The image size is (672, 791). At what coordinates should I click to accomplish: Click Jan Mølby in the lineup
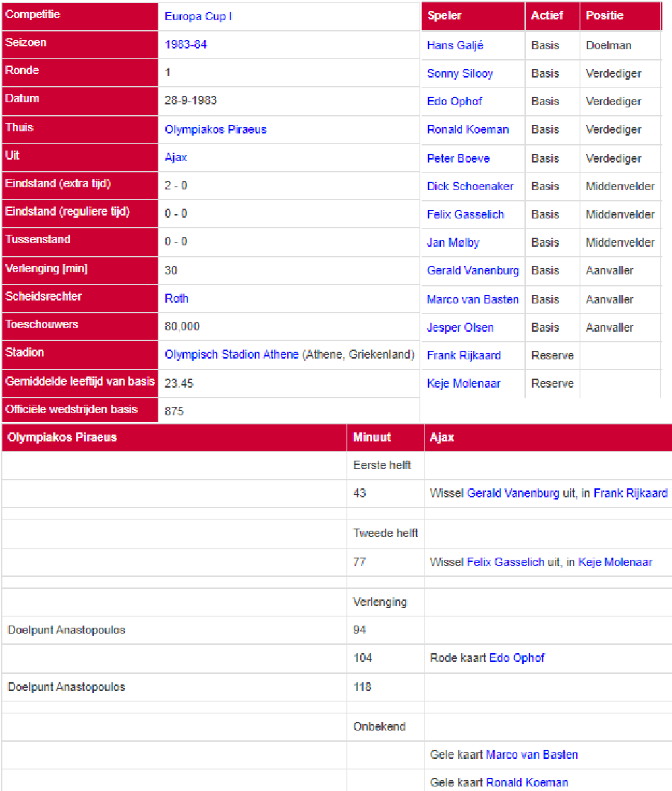(453, 243)
